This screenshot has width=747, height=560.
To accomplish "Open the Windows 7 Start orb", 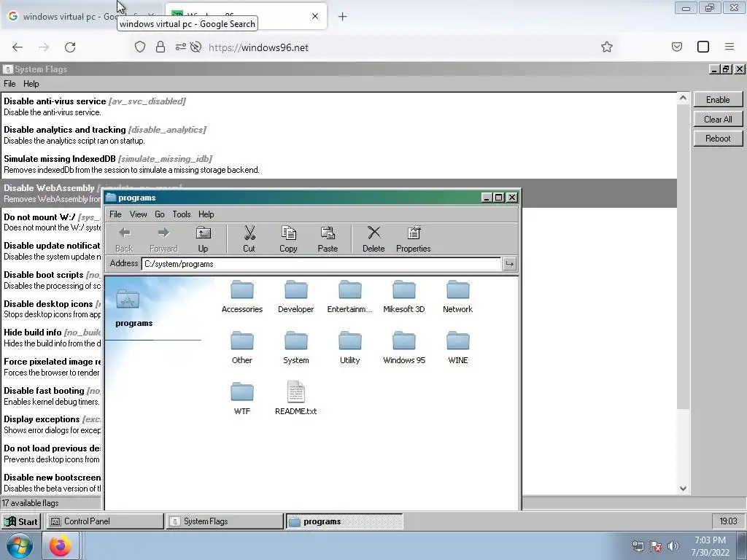I will click(20, 546).
